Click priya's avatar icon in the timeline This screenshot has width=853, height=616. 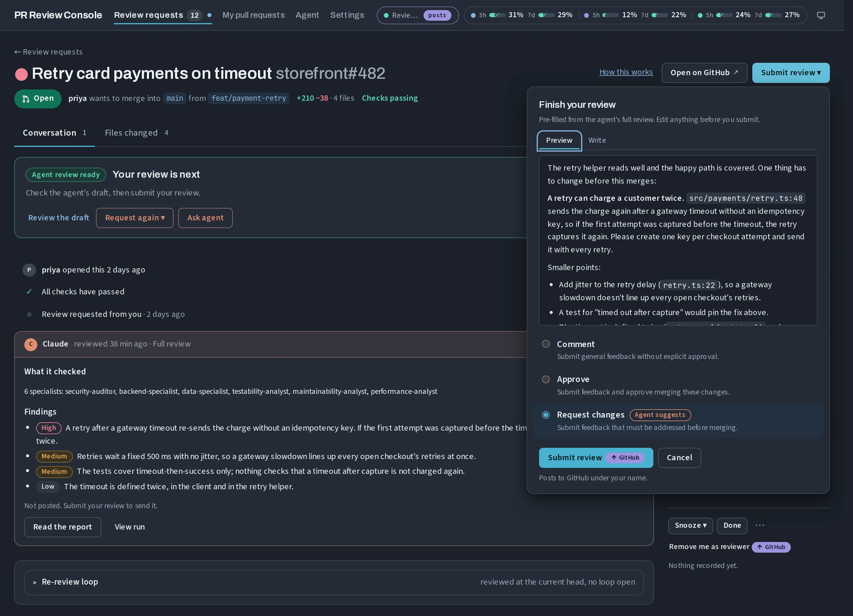point(29,270)
